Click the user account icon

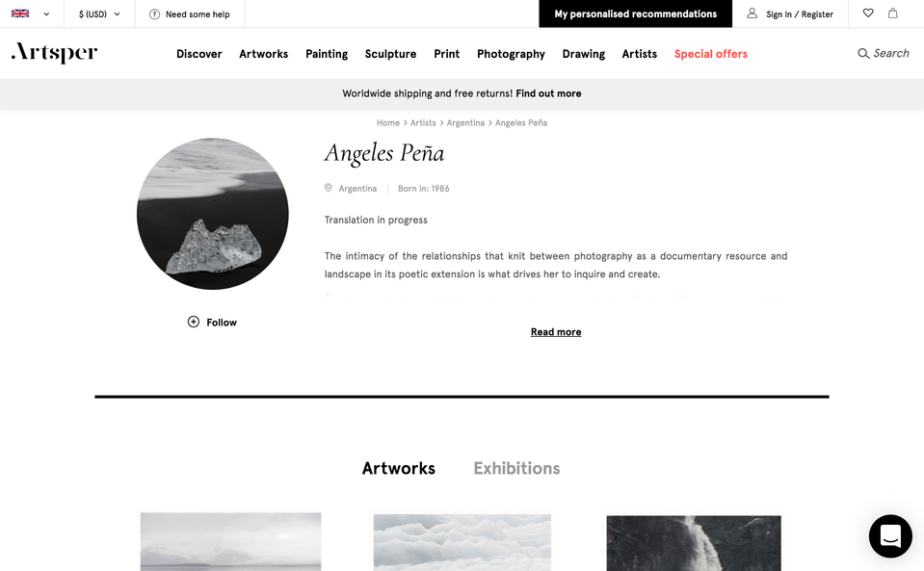coord(752,13)
